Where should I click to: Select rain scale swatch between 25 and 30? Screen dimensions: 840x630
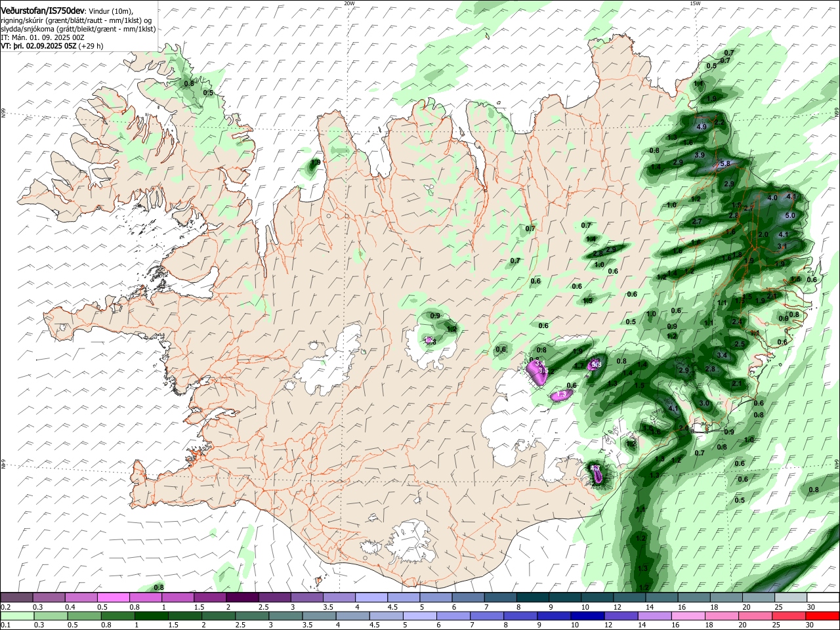click(x=788, y=616)
